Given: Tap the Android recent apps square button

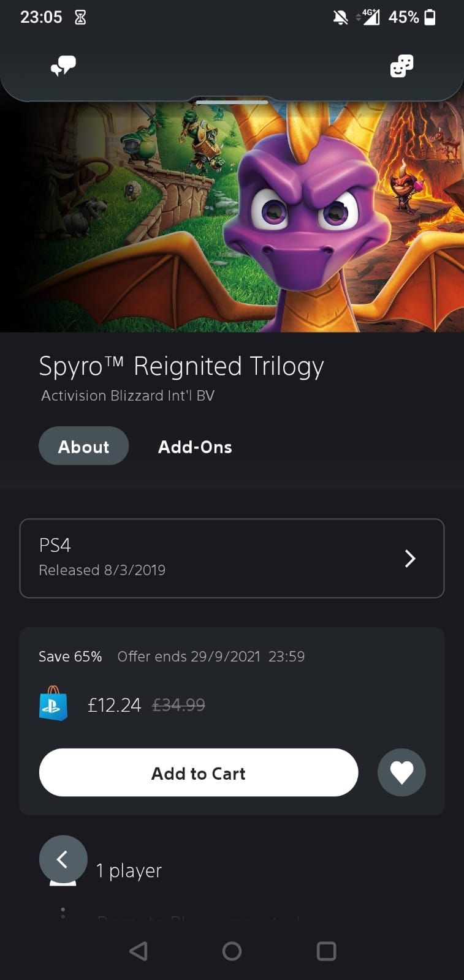Looking at the screenshot, I should [325, 951].
